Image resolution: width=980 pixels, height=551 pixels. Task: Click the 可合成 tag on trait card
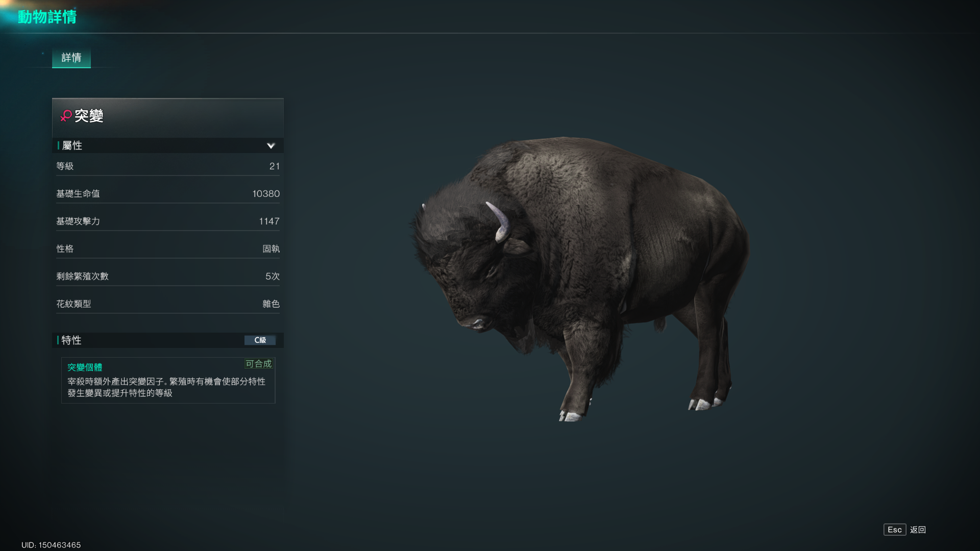[259, 364]
